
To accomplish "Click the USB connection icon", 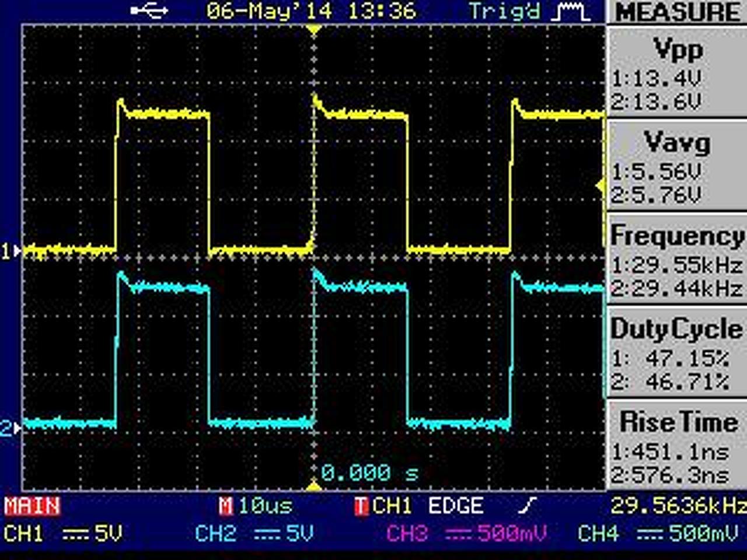I will pos(149,10).
